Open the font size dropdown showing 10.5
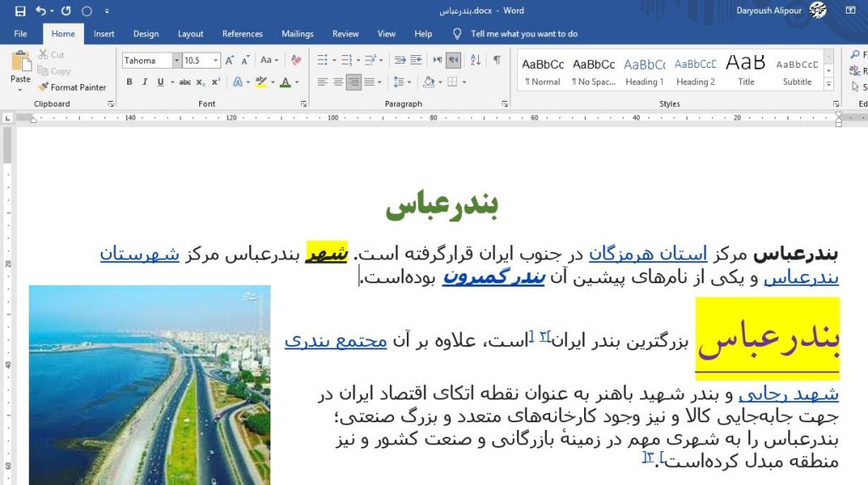 216,60
